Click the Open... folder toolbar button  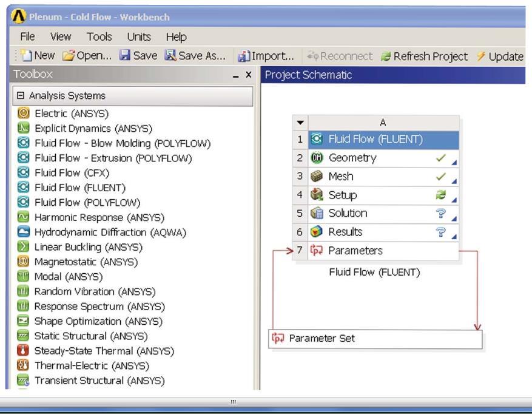(x=87, y=56)
